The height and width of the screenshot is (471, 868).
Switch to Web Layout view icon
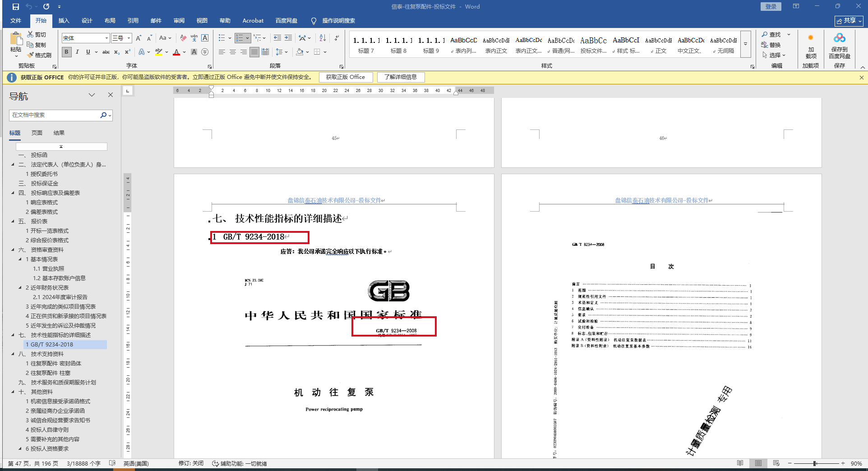point(776,463)
